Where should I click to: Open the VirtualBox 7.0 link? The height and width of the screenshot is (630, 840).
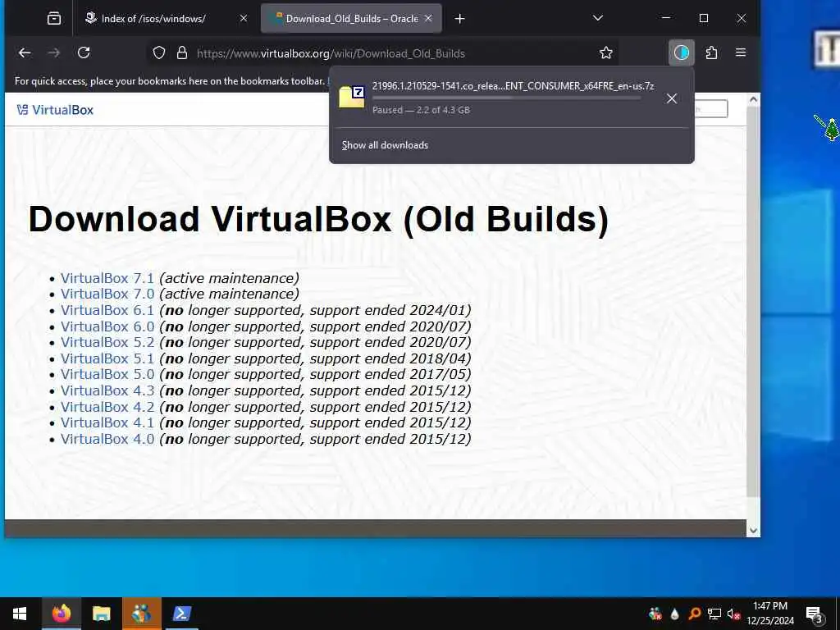click(x=107, y=294)
